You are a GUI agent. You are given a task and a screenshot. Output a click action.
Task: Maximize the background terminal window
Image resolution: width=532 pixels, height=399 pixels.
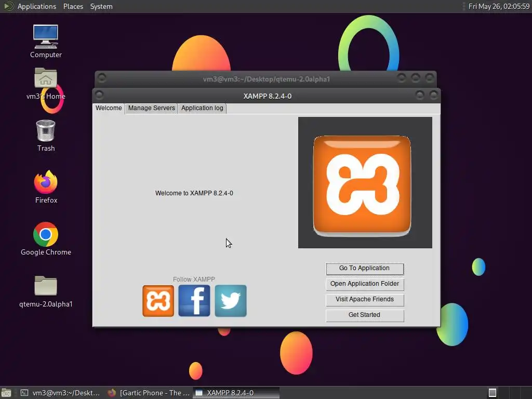[x=416, y=78]
